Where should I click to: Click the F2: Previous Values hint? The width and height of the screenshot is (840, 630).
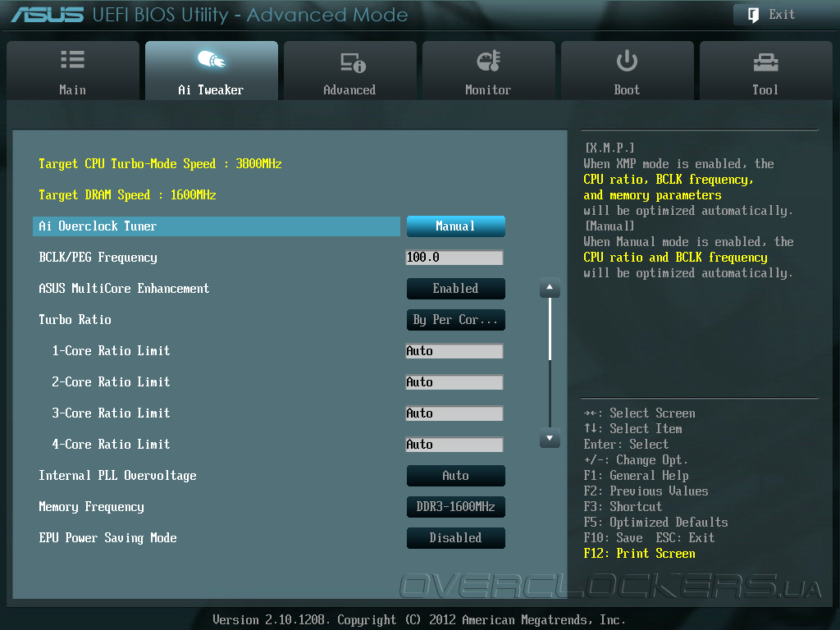click(646, 491)
